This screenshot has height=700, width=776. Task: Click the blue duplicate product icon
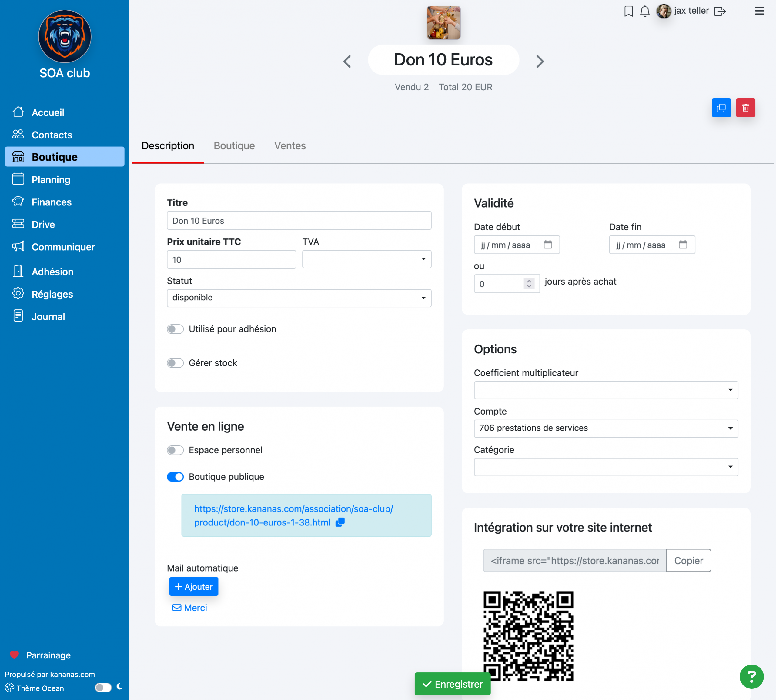pos(721,108)
